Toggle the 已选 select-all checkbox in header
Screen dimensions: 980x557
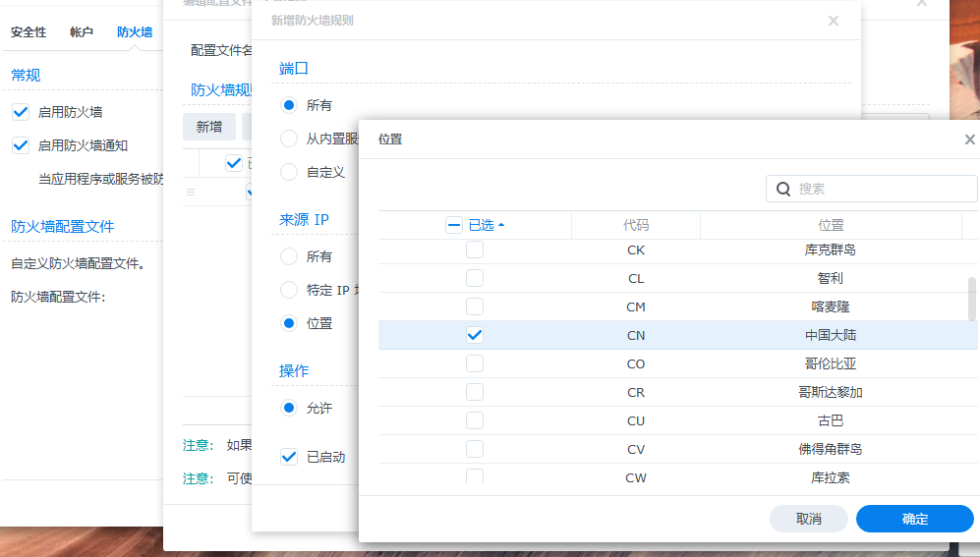click(454, 225)
